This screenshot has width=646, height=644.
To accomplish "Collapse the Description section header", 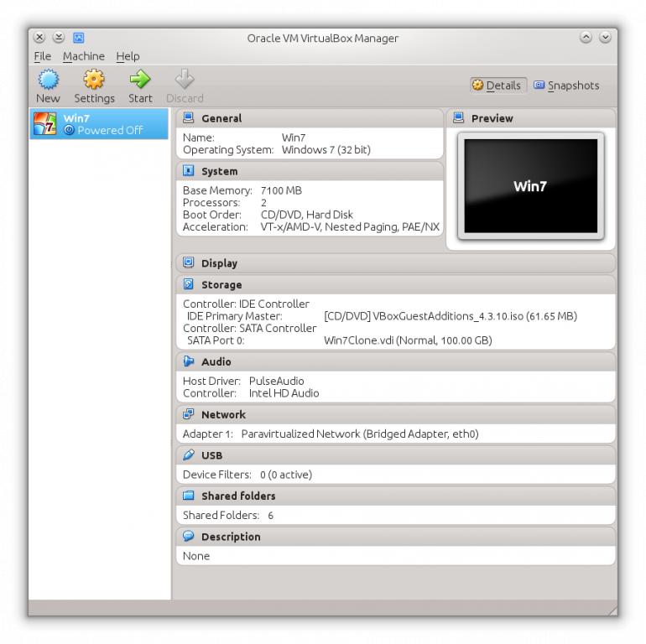I will [x=231, y=537].
